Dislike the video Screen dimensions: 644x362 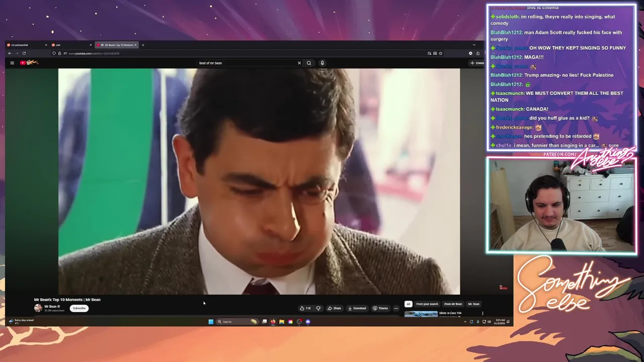[318, 308]
